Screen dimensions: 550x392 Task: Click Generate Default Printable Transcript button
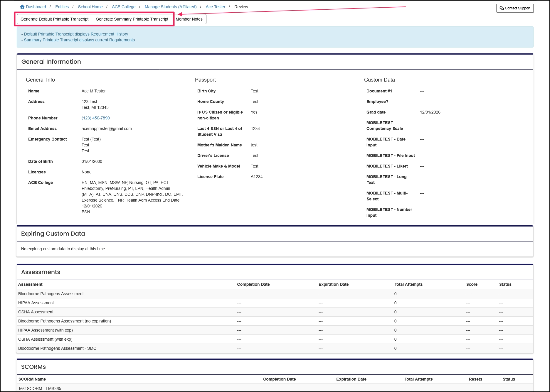(x=54, y=19)
